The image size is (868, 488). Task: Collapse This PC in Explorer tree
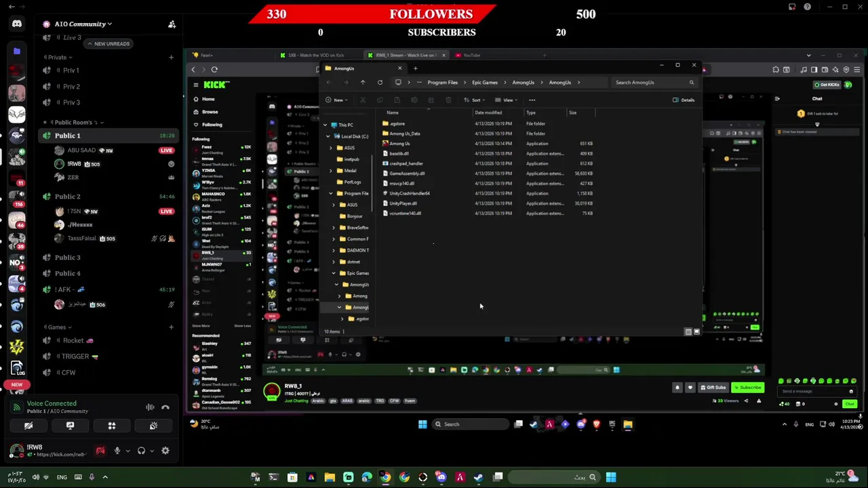(325, 125)
